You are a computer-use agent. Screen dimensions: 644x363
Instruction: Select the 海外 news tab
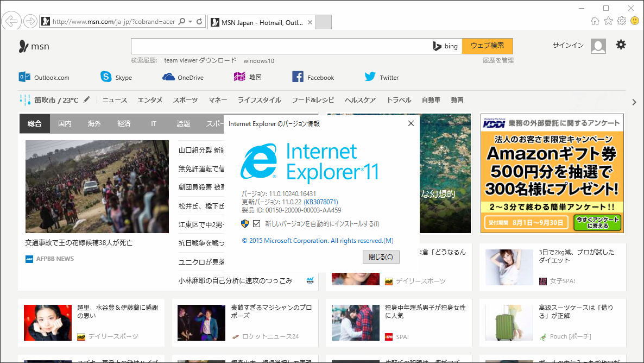[94, 123]
